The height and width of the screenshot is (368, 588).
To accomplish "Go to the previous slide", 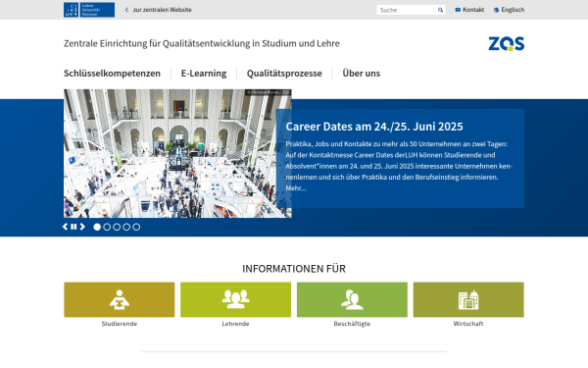I will [x=66, y=227].
